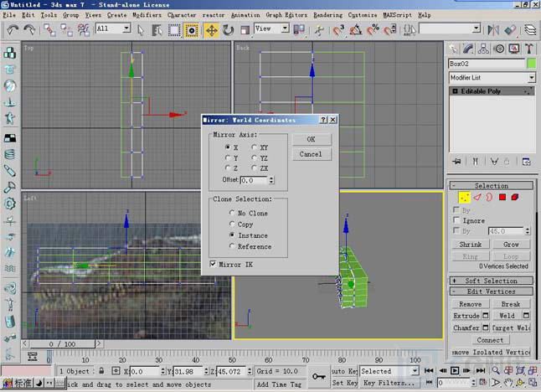Click the Shrink selection button
This screenshot has height=392, width=541.
point(471,245)
